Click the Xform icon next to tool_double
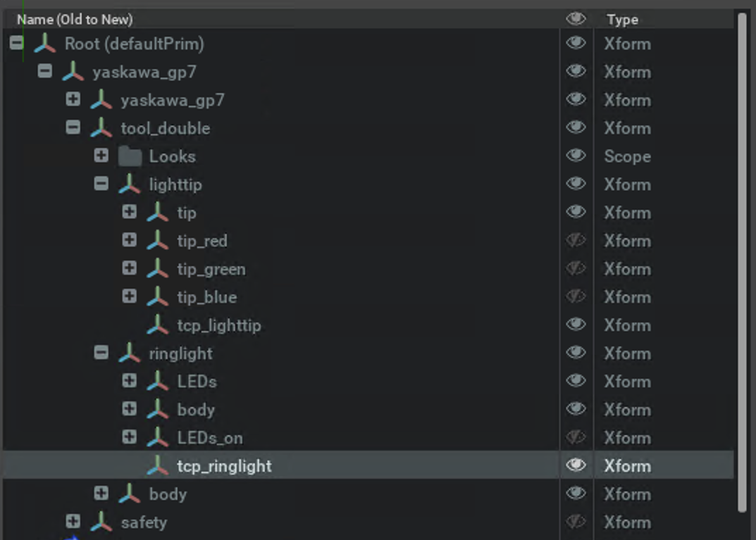The height and width of the screenshot is (540, 756). click(x=101, y=128)
